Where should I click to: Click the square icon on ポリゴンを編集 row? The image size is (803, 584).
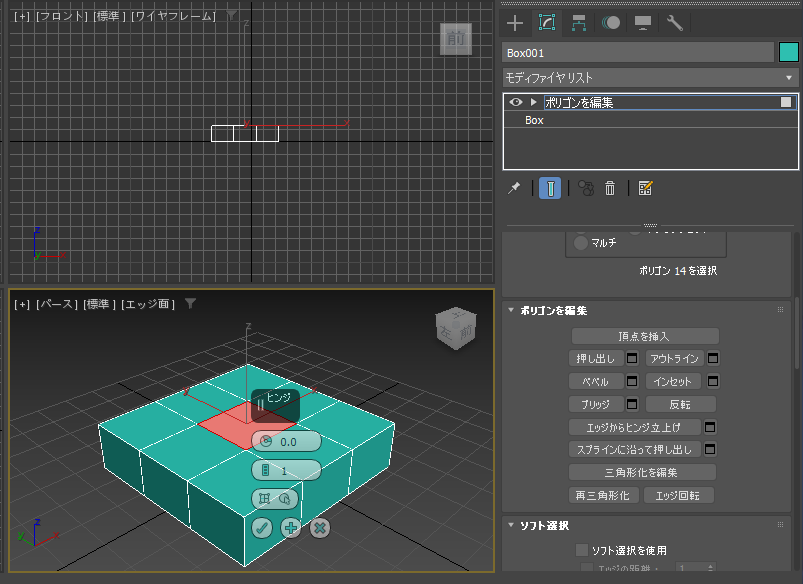click(786, 102)
